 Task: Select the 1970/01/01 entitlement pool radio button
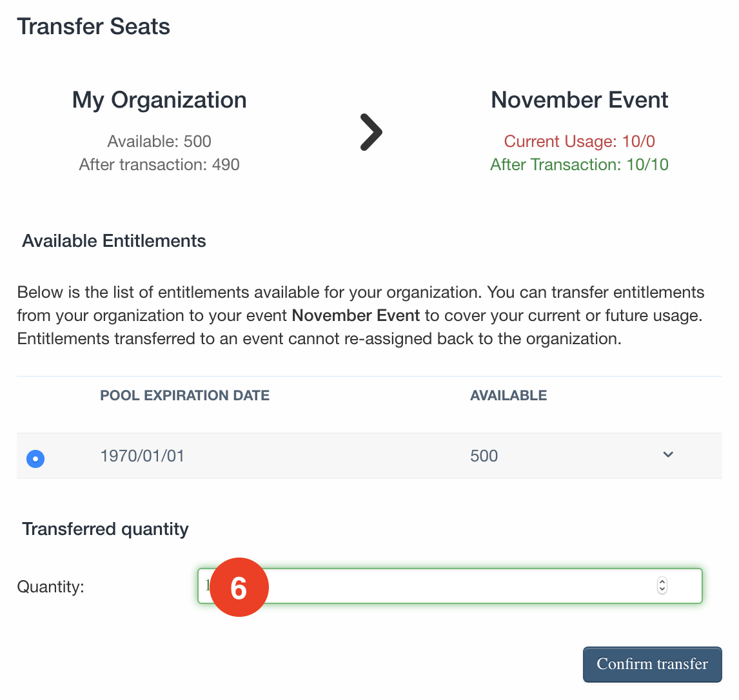[x=35, y=458]
